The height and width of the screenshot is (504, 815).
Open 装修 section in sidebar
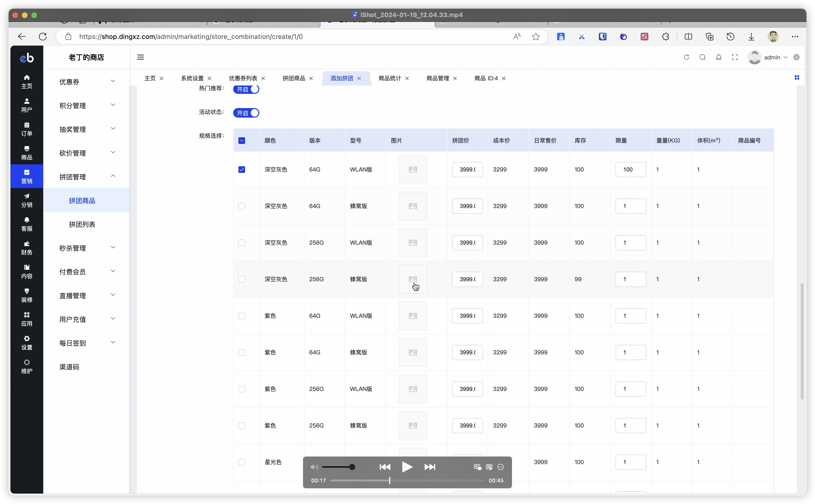pos(27,295)
